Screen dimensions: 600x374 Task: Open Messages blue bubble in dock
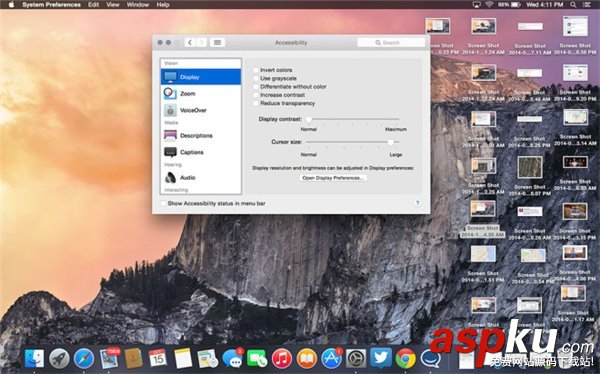(x=232, y=359)
